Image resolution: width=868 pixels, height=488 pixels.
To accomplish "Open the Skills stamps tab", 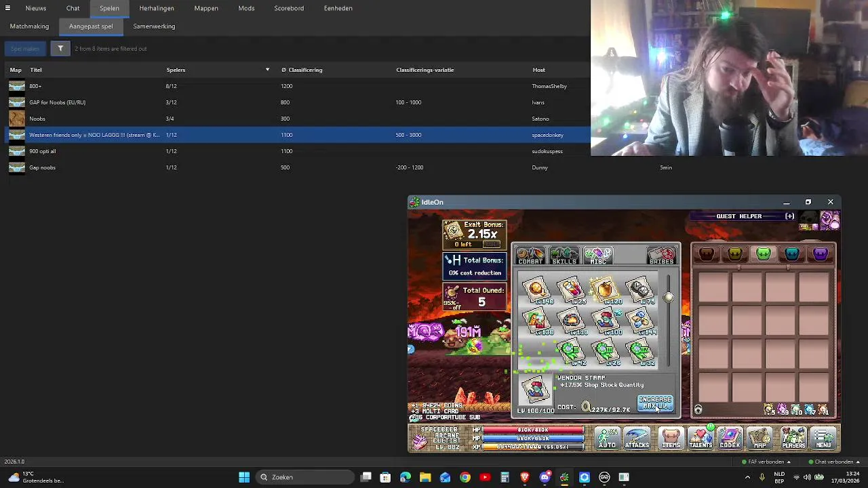I will click(564, 256).
